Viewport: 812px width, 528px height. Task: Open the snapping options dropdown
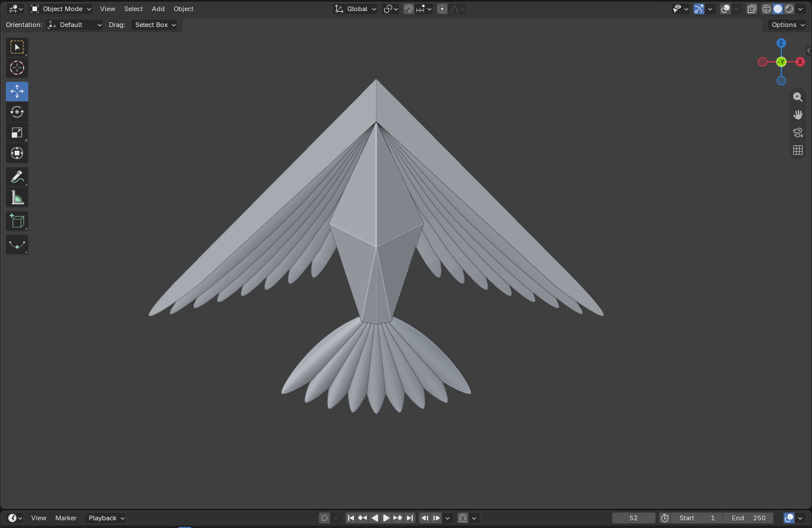click(x=425, y=9)
